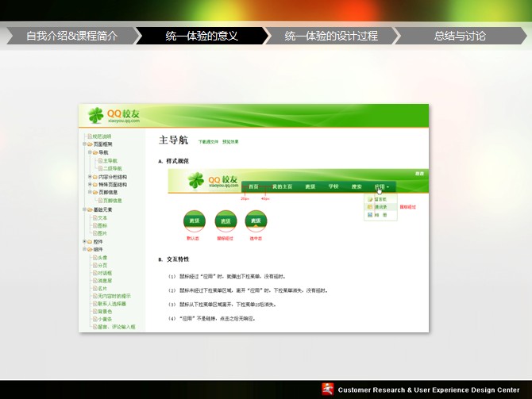Click 搜索 in the green nav bar
Screen dimensions: 532x399
point(357,186)
